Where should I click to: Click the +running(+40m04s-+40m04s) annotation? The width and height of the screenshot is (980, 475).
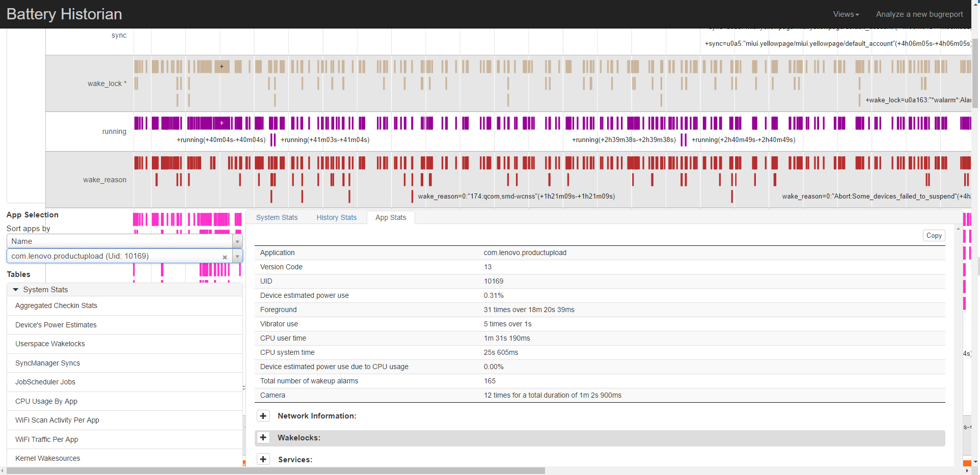pyautogui.click(x=221, y=139)
